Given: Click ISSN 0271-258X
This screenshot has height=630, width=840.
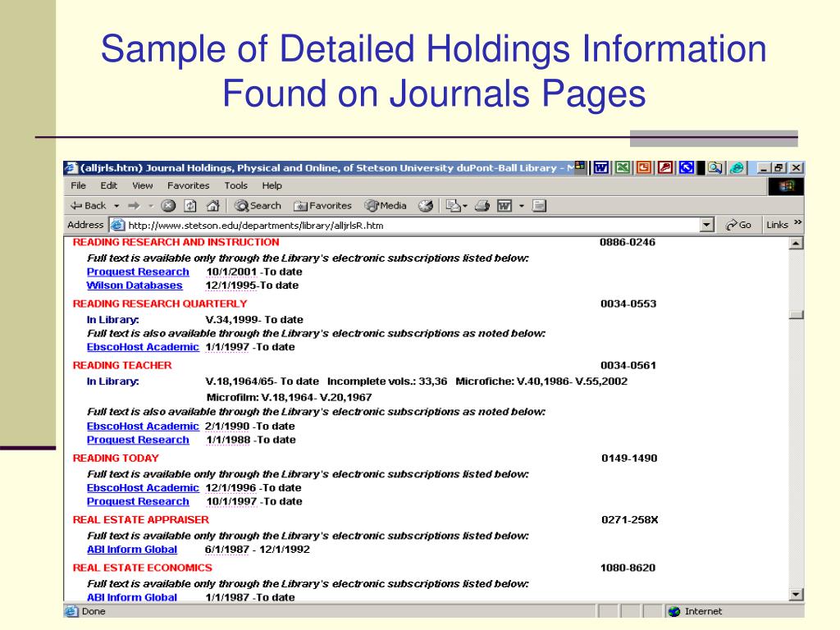Looking at the screenshot, I should point(629,519).
